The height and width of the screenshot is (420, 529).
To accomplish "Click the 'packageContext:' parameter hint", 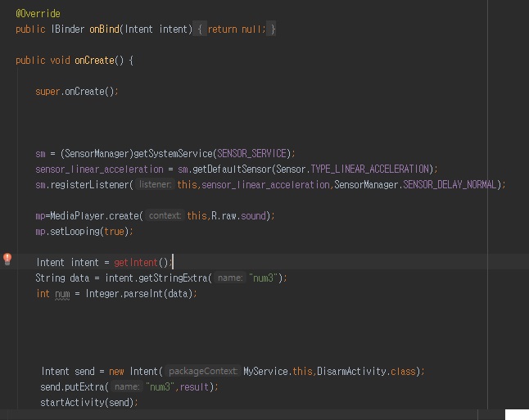I will 203,371.
